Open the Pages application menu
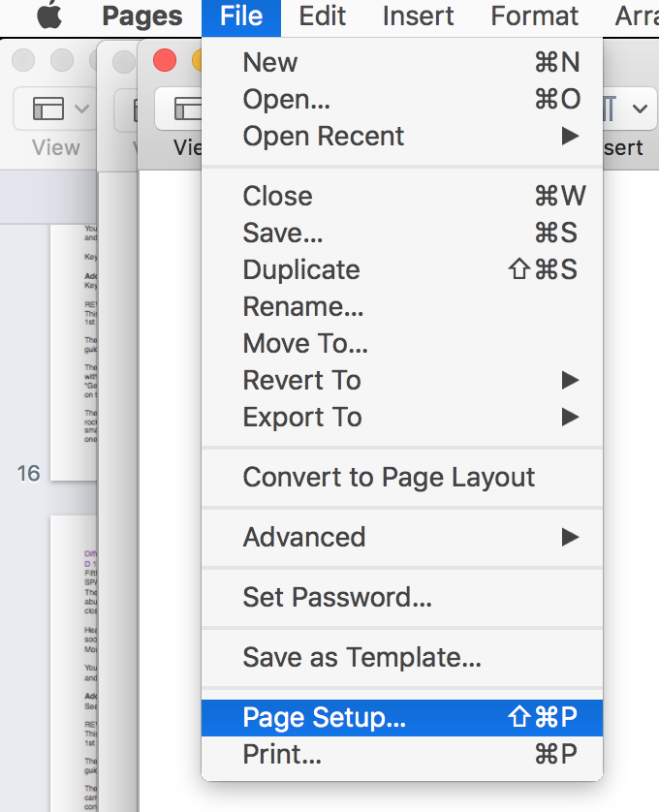The height and width of the screenshot is (812, 659). pos(141,16)
